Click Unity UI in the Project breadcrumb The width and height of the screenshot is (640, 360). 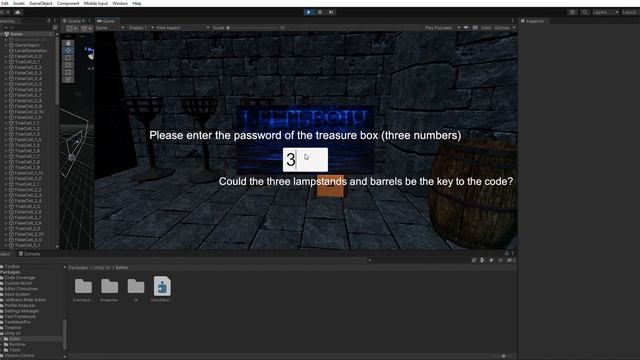[102, 268]
